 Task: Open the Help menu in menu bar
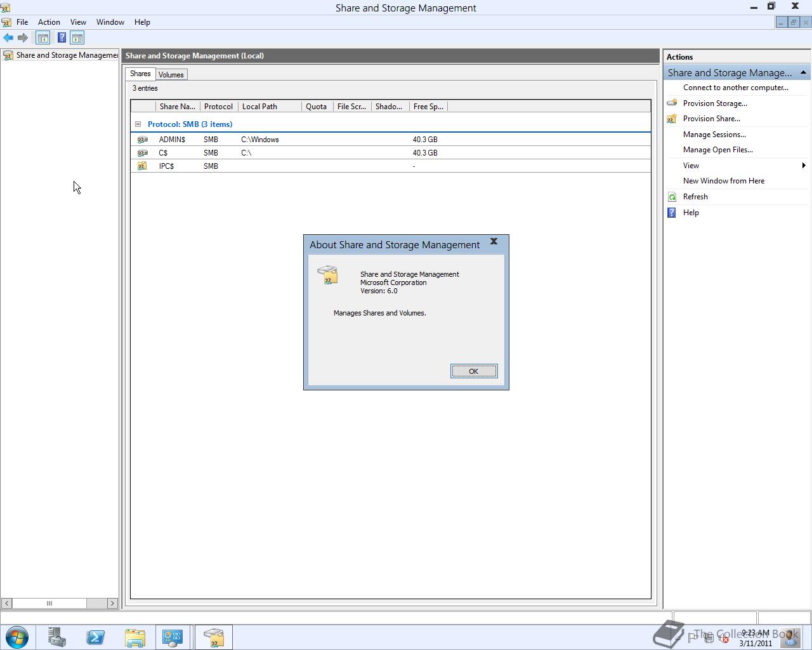[142, 22]
